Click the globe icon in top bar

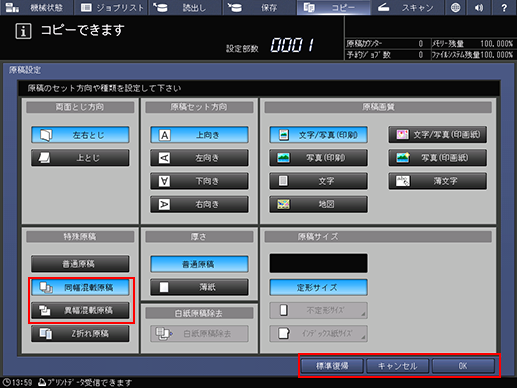(x=455, y=7)
